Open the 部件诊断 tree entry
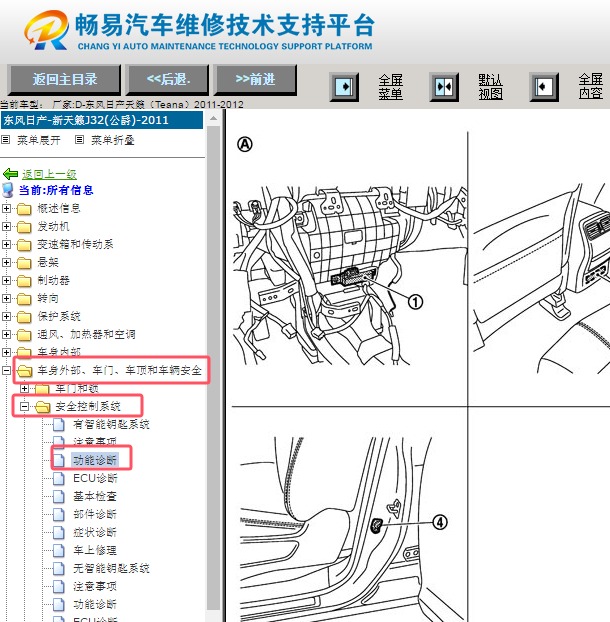 [x=95, y=514]
